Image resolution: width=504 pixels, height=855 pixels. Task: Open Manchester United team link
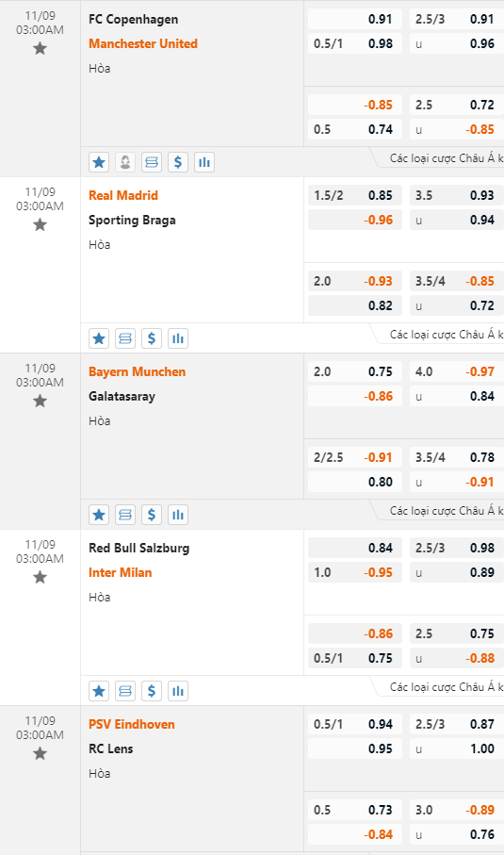[143, 43]
